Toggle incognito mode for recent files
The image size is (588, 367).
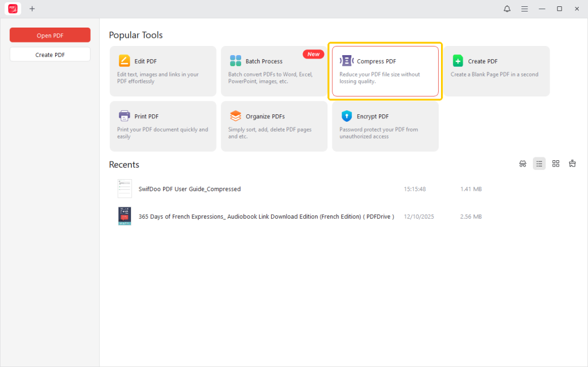pyautogui.click(x=523, y=164)
